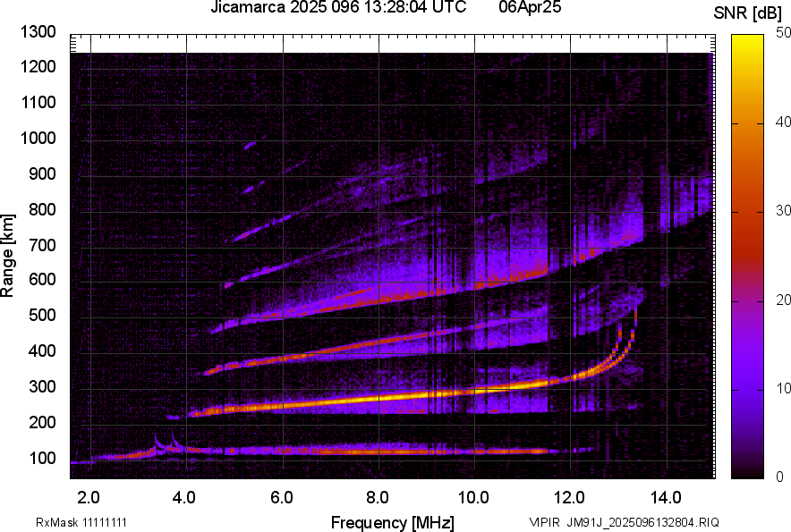Click the colorbar tick label "40"
The height and width of the screenshot is (532, 791).
[784, 122]
